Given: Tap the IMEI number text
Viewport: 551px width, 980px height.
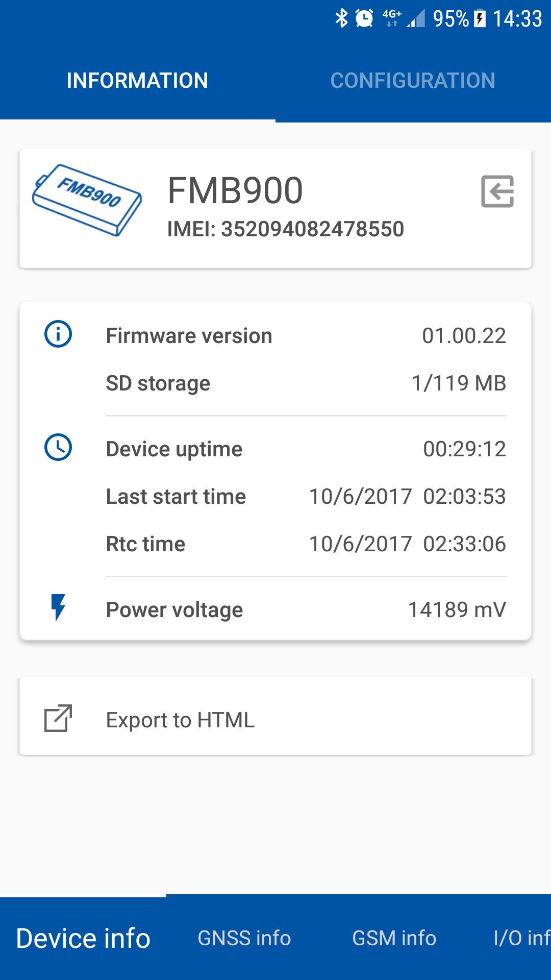Looking at the screenshot, I should (x=286, y=229).
